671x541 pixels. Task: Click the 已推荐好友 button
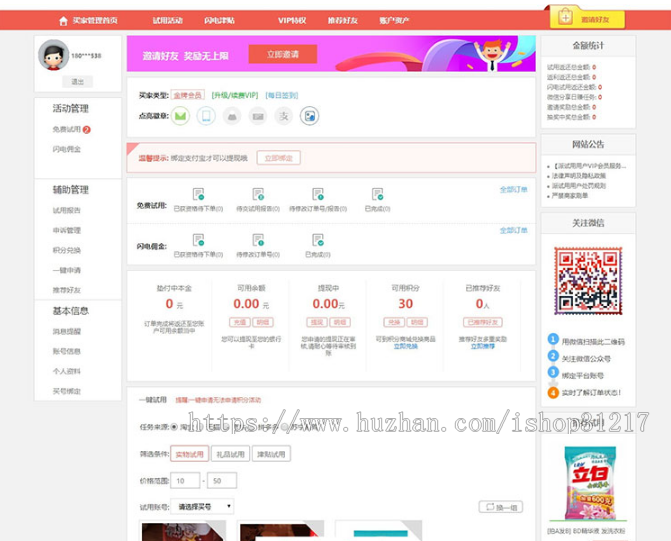click(x=483, y=322)
